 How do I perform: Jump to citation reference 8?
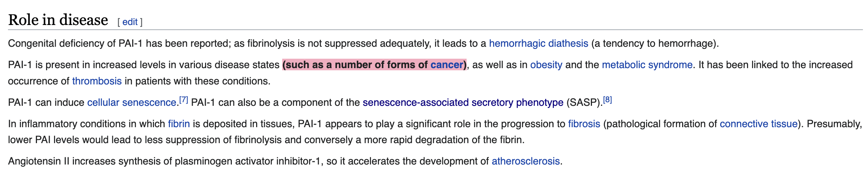(608, 100)
